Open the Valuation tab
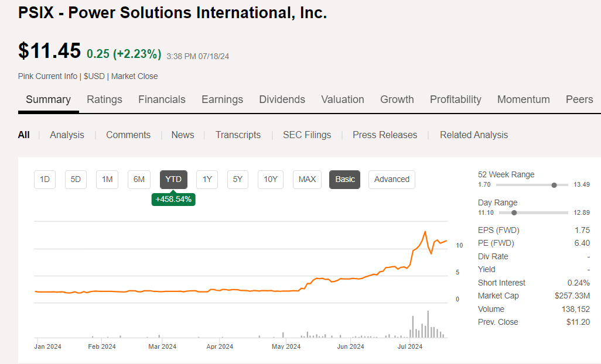Image resolution: width=601 pixels, height=364 pixels. (342, 99)
